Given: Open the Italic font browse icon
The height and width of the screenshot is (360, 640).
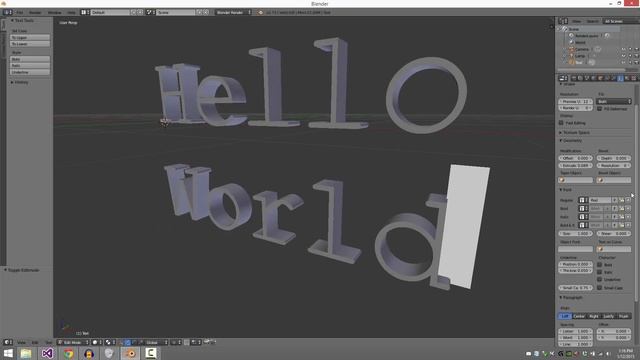Looking at the screenshot, I should click(583, 217).
